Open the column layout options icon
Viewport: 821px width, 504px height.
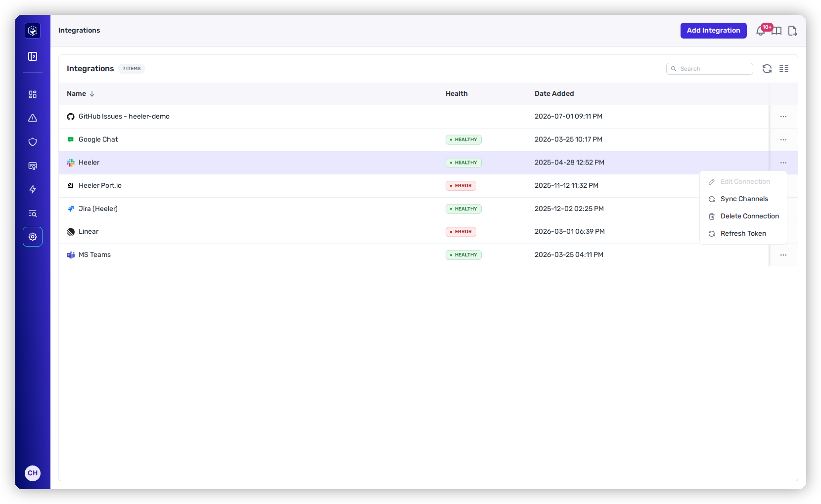coord(784,69)
